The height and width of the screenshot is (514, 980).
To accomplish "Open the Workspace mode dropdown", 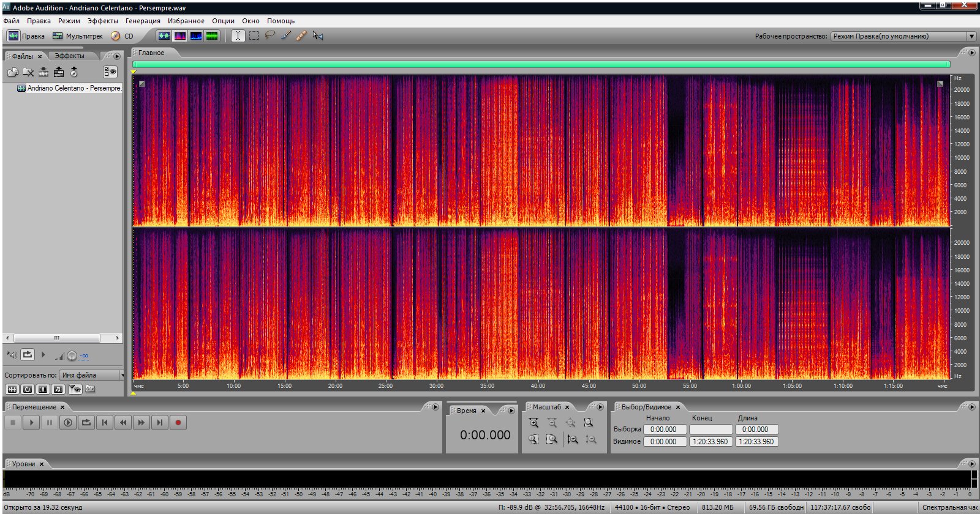I will pos(971,36).
